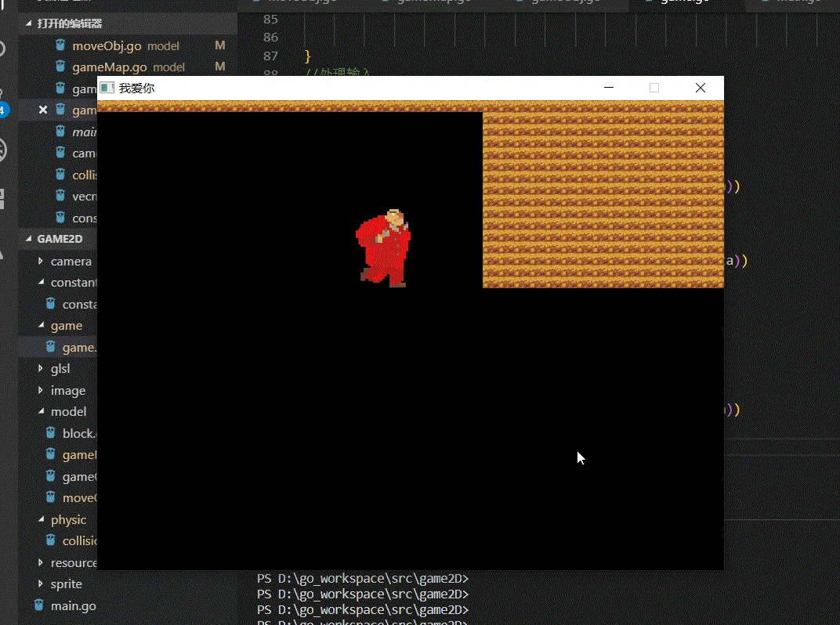Click line number 86 in the editor gutter
This screenshot has width=840, height=625.
(x=270, y=38)
